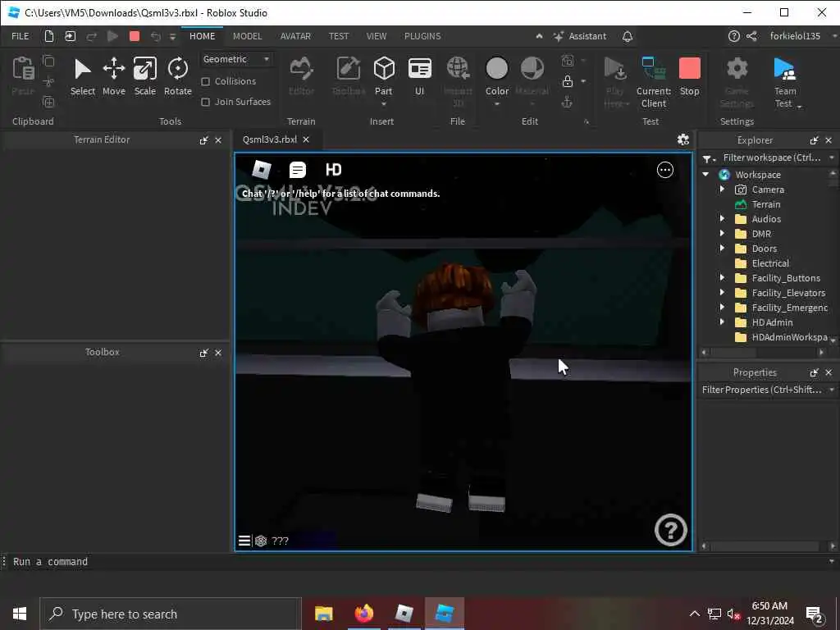Toggle the in-game chat icon
Viewport: 840px width, 630px height.
(297, 170)
